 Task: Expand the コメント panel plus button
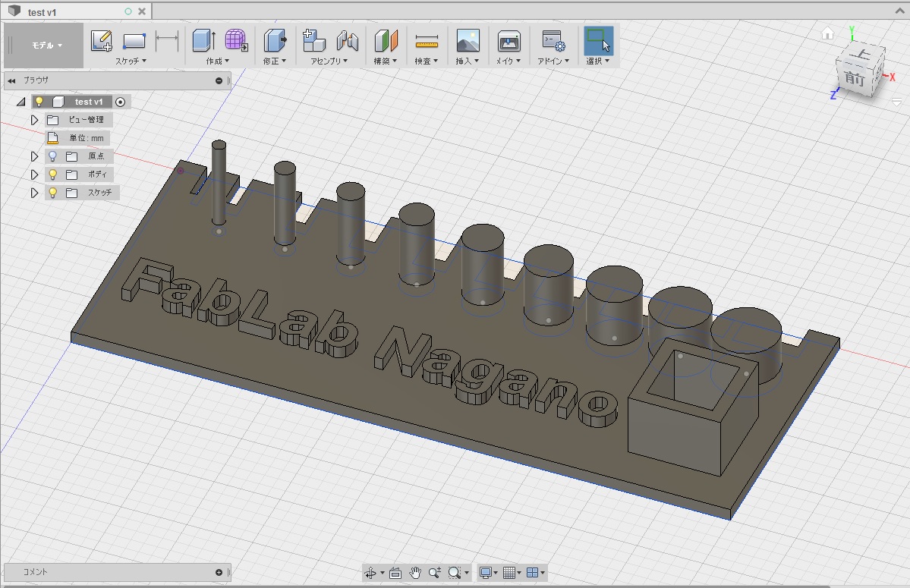click(x=219, y=572)
